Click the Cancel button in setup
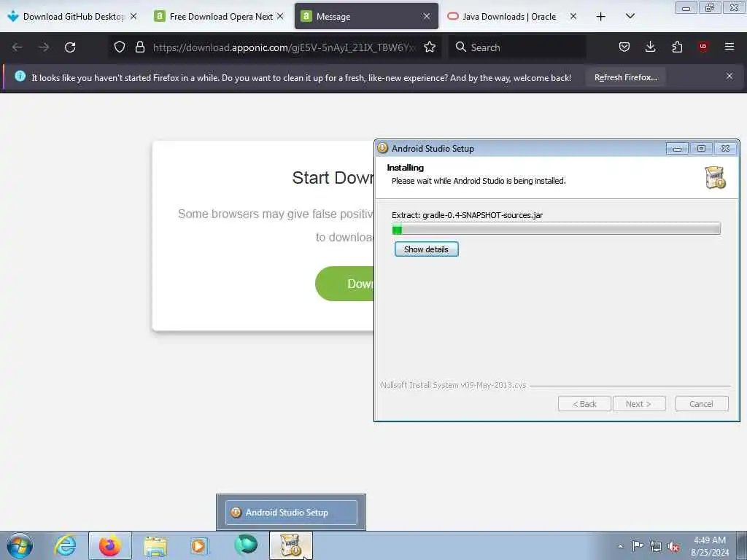 tap(701, 404)
